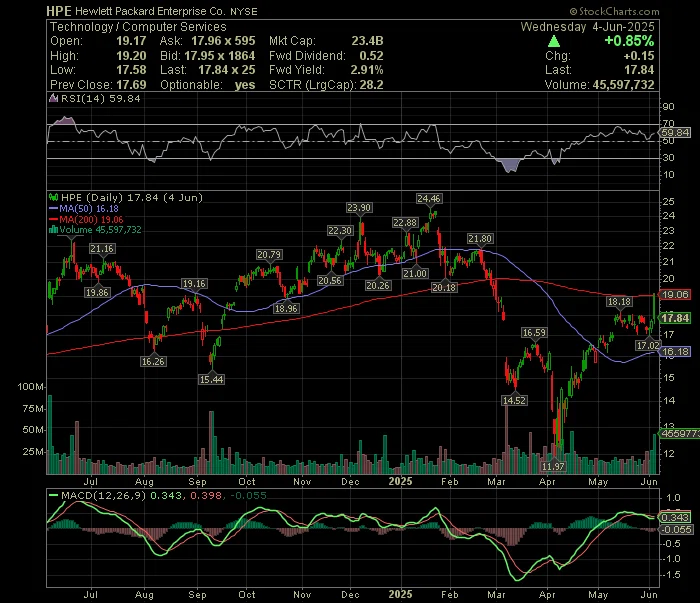Click the 20.79 price label
This screenshot has width=700, height=603.
269,254
